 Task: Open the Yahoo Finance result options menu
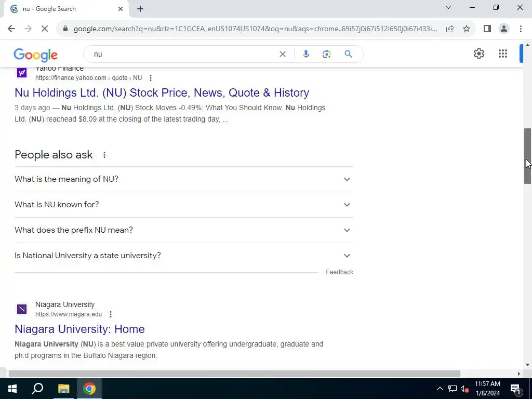(x=150, y=78)
